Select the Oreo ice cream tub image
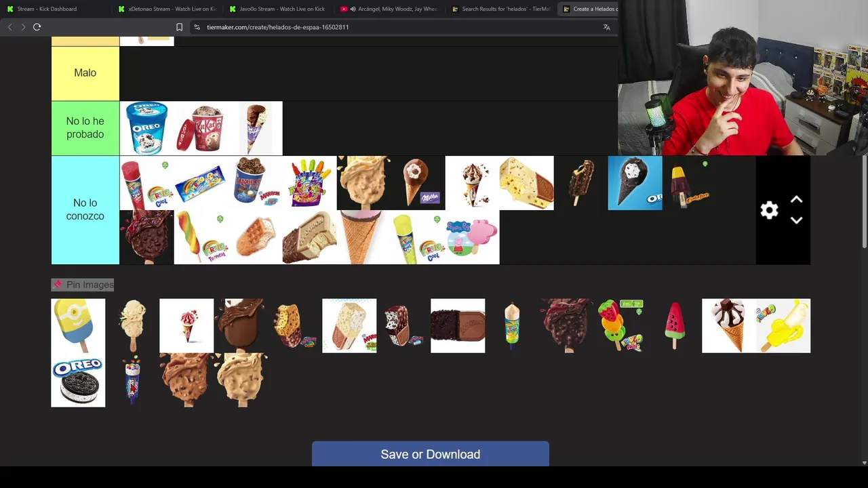The image size is (868, 488). (146, 128)
